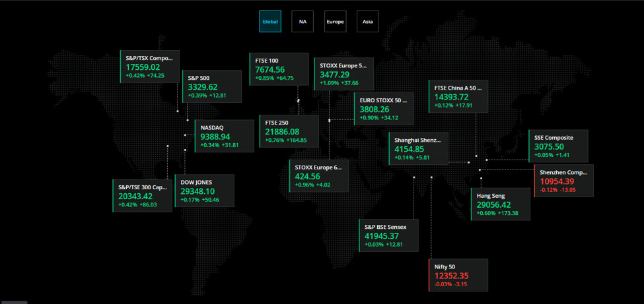
Task: Click the S&P/TSE 300 Cap index card
Action: 142,196
